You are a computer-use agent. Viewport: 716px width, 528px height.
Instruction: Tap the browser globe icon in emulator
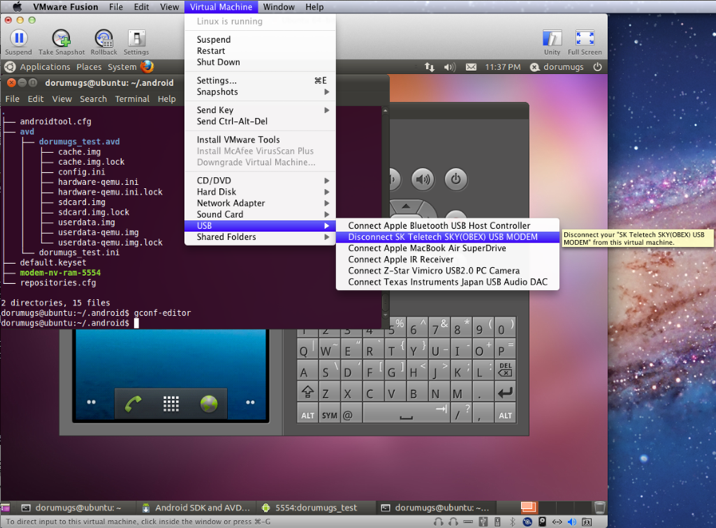click(x=209, y=403)
